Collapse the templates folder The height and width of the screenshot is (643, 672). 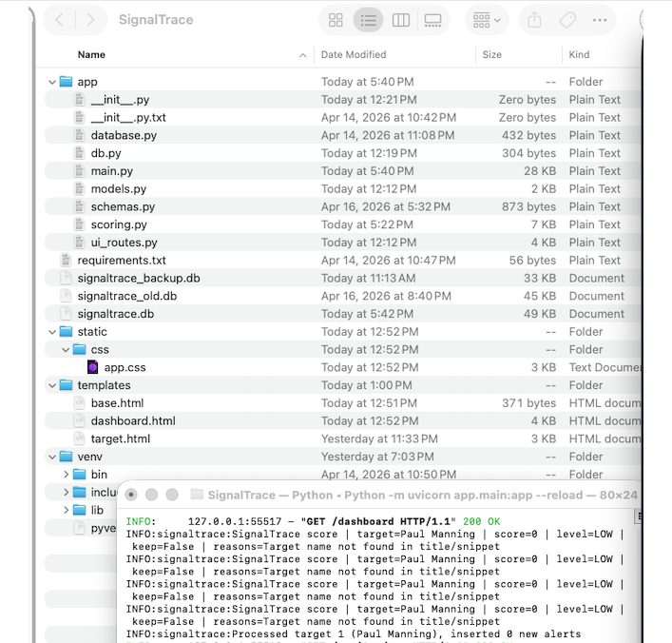click(x=52, y=385)
